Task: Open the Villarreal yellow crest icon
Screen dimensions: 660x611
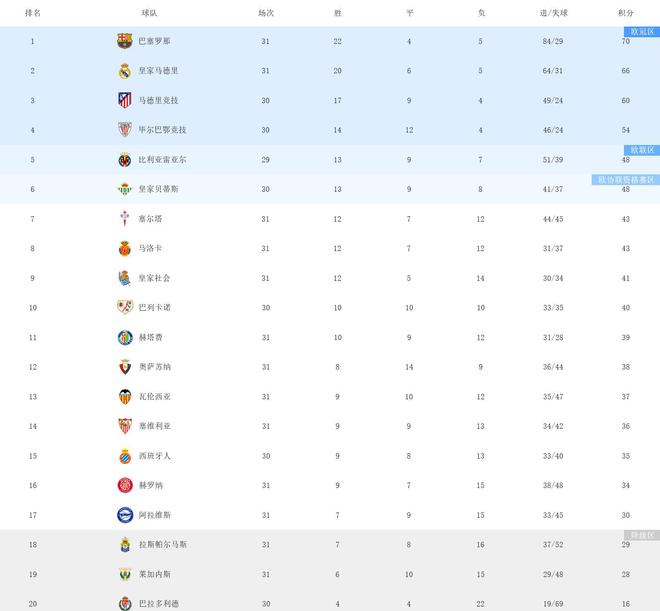Action: click(124, 160)
